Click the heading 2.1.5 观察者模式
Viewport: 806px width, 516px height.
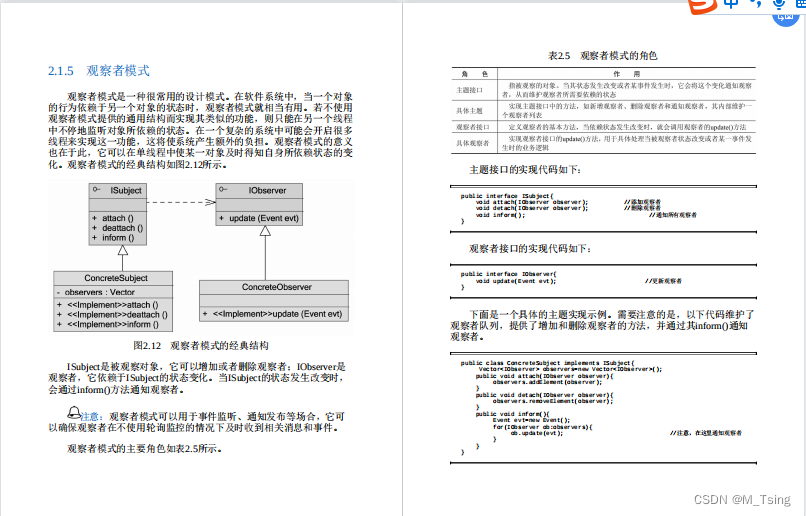99,71
